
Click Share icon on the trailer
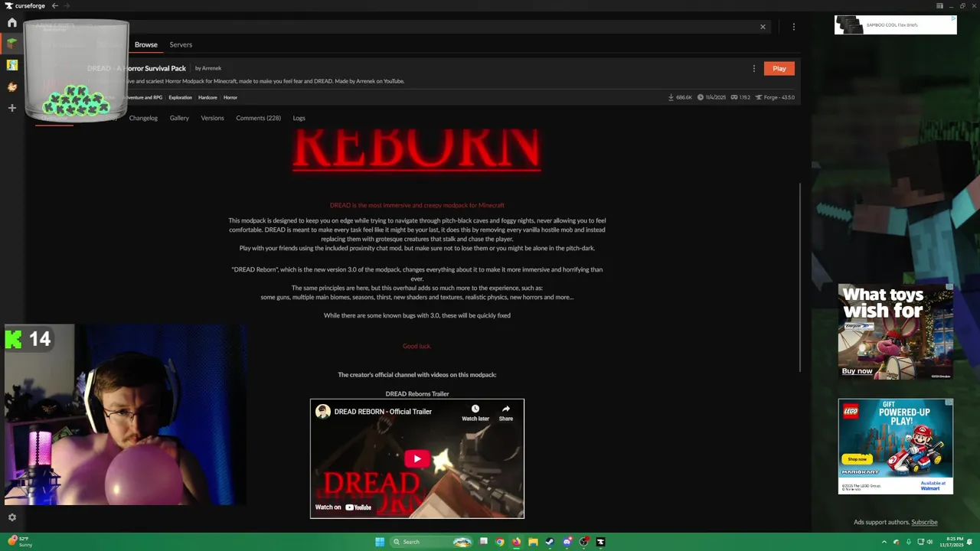(x=506, y=413)
